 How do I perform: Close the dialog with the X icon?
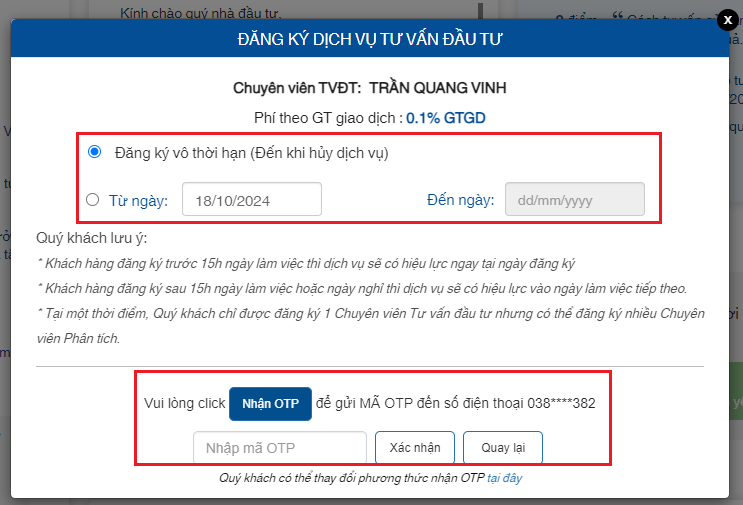click(728, 20)
